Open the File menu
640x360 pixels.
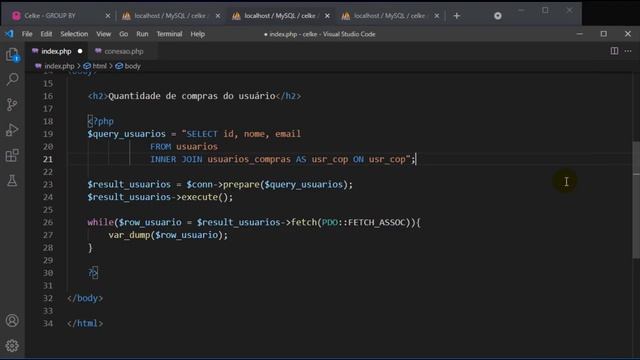[27, 34]
